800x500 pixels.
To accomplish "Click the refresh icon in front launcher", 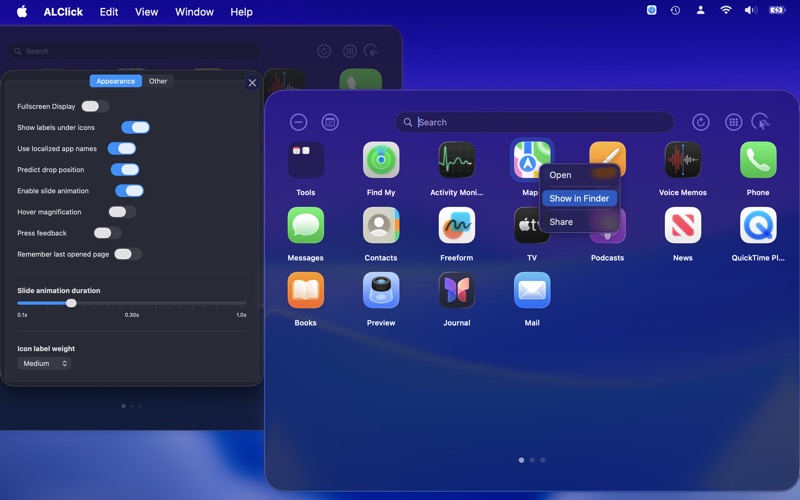I will click(x=701, y=122).
